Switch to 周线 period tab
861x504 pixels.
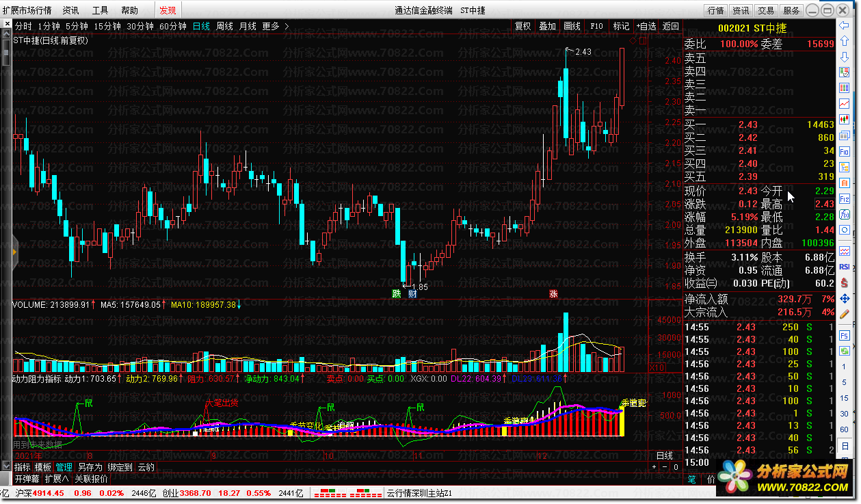pos(224,26)
